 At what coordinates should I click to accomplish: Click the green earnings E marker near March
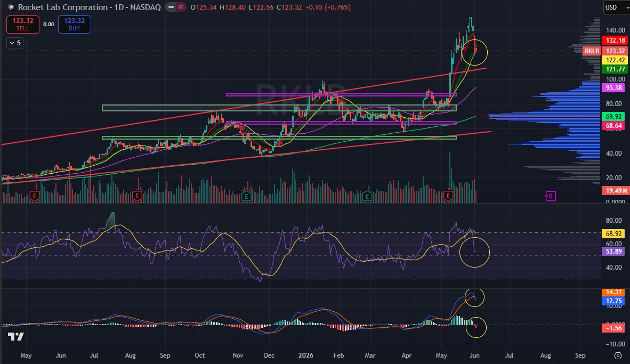[367, 196]
